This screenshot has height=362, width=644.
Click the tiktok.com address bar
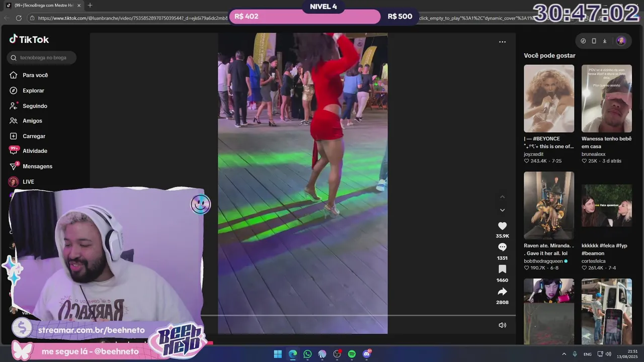(133, 18)
